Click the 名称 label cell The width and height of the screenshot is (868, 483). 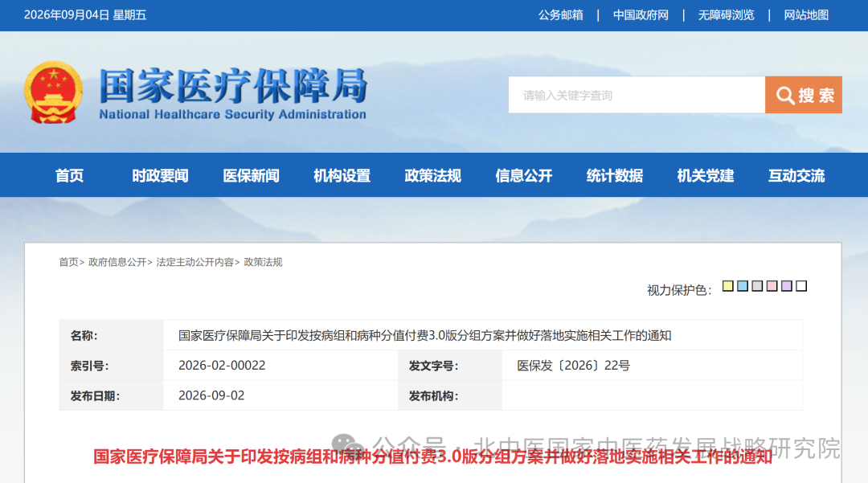(111, 336)
